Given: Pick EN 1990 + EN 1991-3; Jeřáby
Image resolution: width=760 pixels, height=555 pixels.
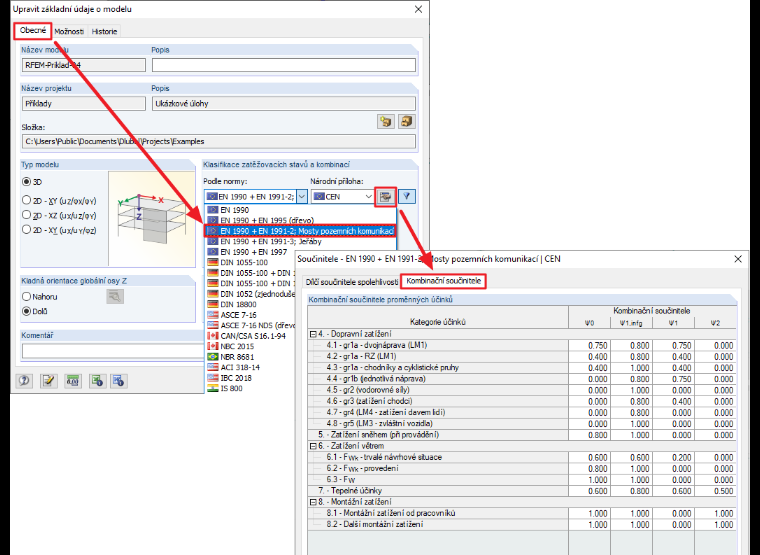Looking at the screenshot, I should point(301,241).
